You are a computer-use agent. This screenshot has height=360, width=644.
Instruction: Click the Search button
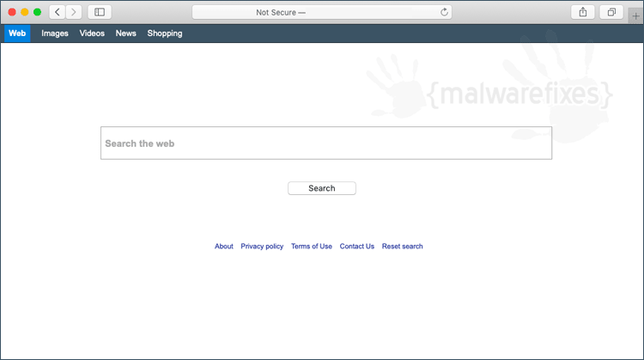point(322,188)
